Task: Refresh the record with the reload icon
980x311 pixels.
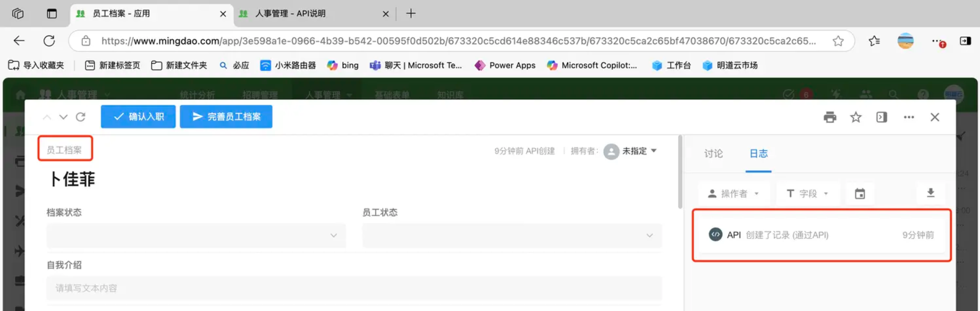Action: [x=81, y=117]
